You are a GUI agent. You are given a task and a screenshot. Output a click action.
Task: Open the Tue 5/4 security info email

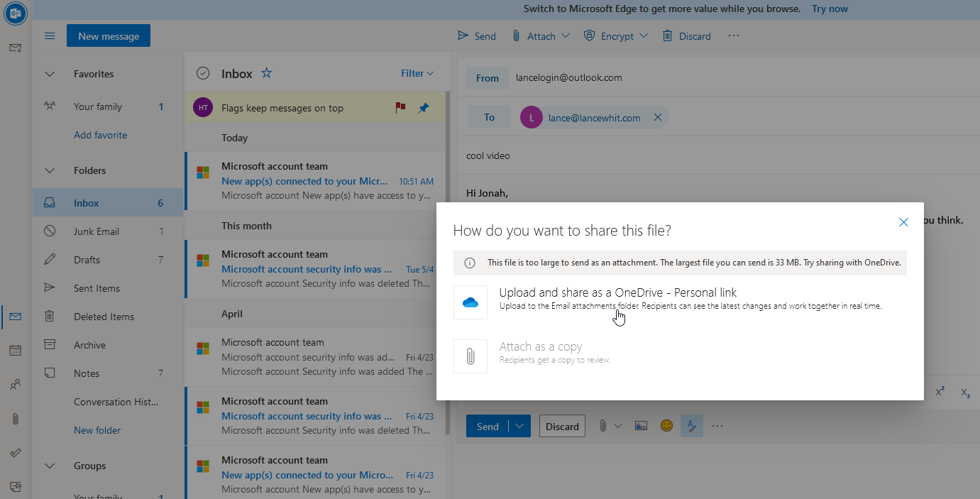[x=316, y=269]
